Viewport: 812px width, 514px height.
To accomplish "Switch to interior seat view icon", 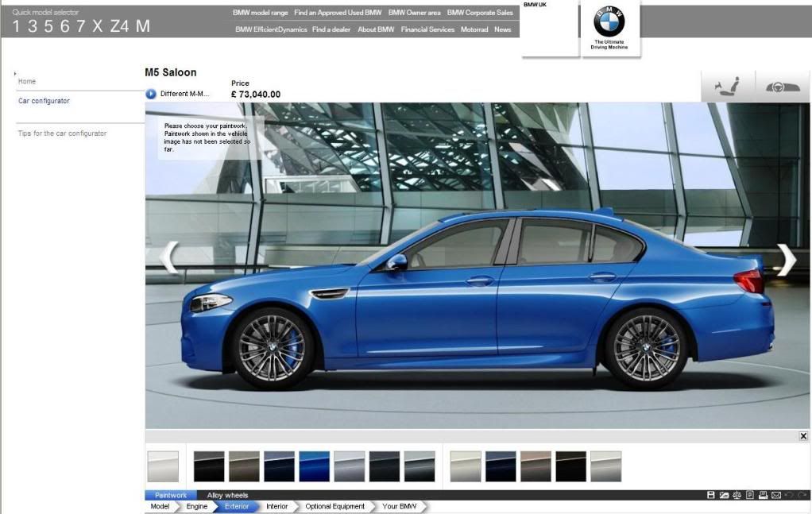I will coord(728,86).
